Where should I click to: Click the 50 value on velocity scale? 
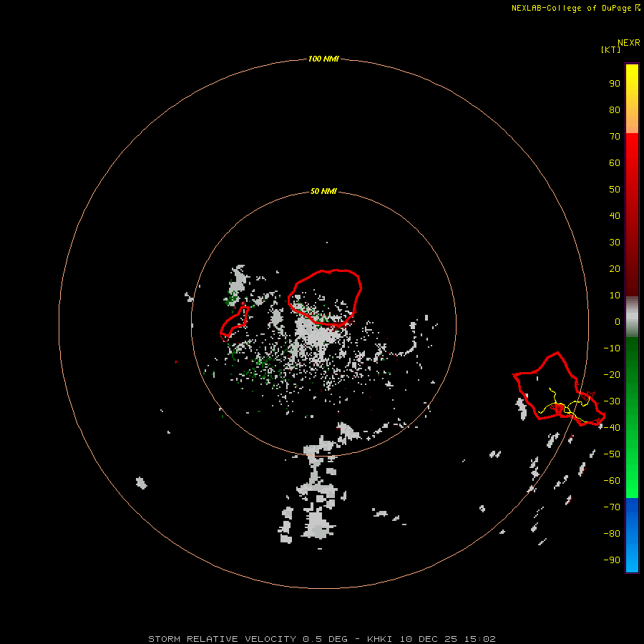click(615, 190)
